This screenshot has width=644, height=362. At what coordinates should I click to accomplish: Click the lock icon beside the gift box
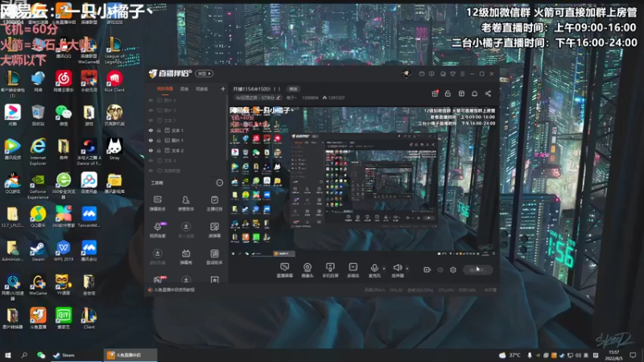[448, 93]
